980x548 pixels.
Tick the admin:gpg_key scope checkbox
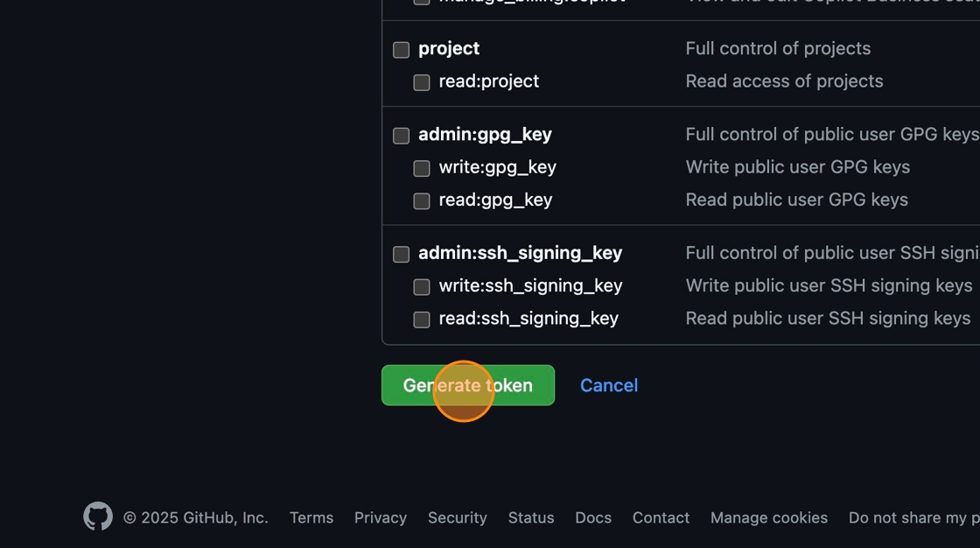point(401,136)
